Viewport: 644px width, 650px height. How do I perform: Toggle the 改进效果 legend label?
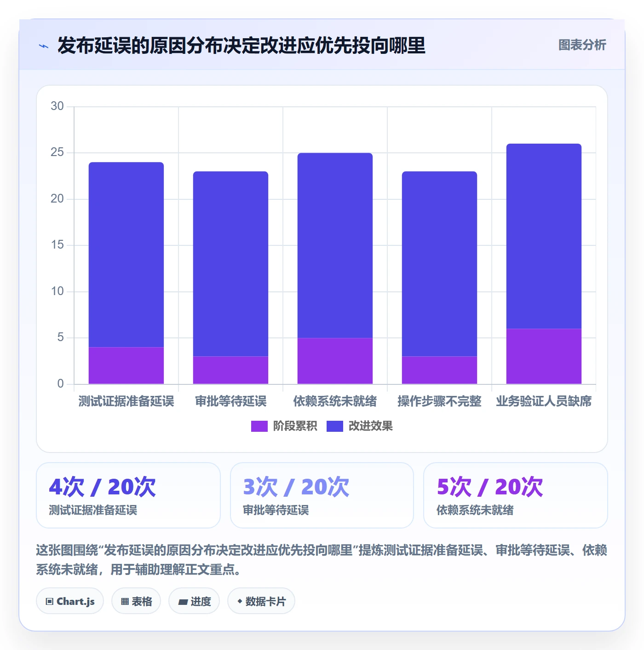pos(370,426)
